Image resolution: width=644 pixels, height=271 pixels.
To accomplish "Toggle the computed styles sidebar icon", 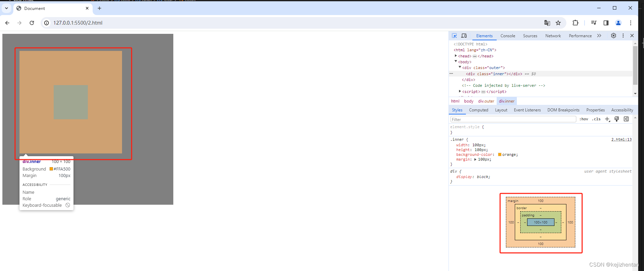I will point(626,119).
